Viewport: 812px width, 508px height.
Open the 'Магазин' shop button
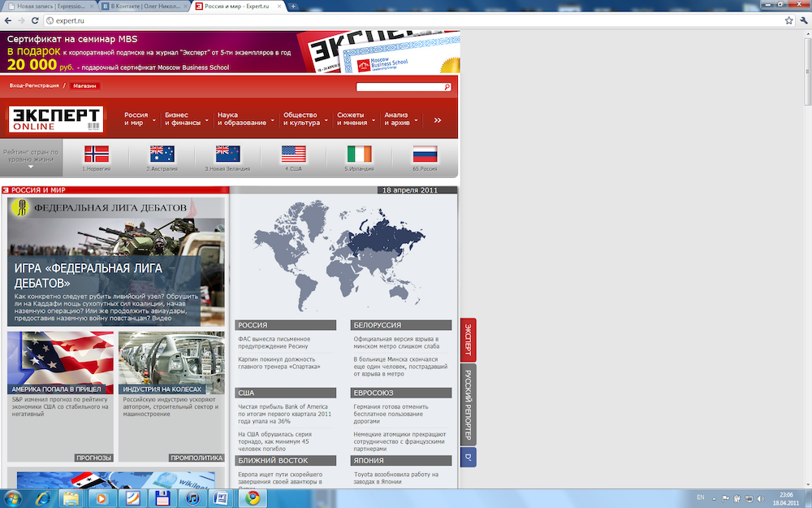pyautogui.click(x=84, y=85)
